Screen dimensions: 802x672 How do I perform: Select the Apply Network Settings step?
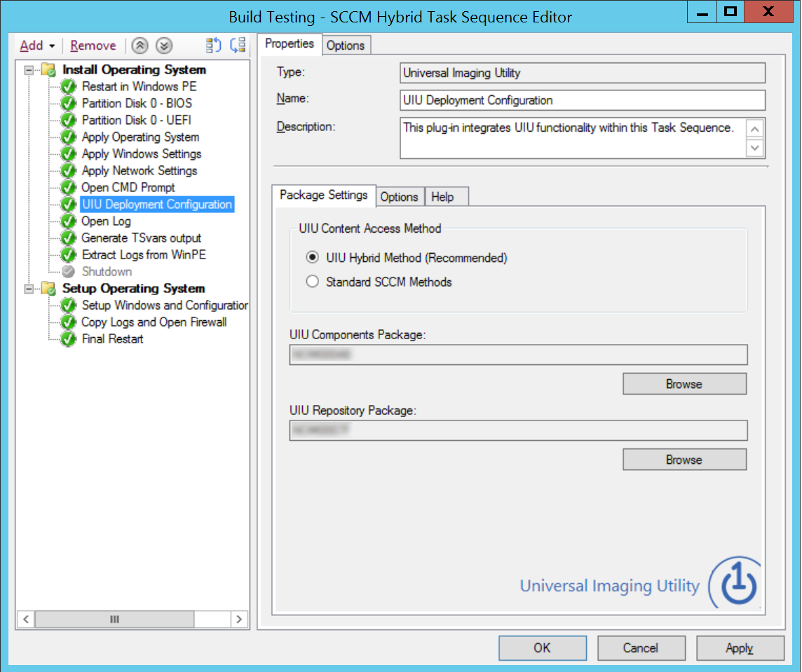[x=140, y=171]
